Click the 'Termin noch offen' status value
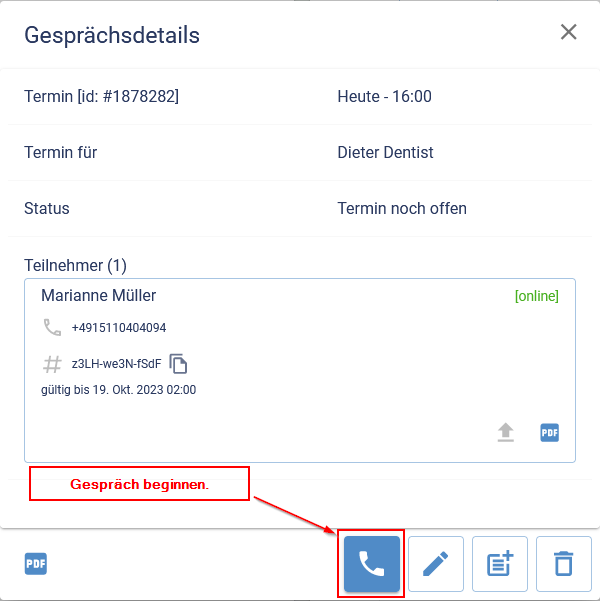600x601 pixels. pos(402,209)
